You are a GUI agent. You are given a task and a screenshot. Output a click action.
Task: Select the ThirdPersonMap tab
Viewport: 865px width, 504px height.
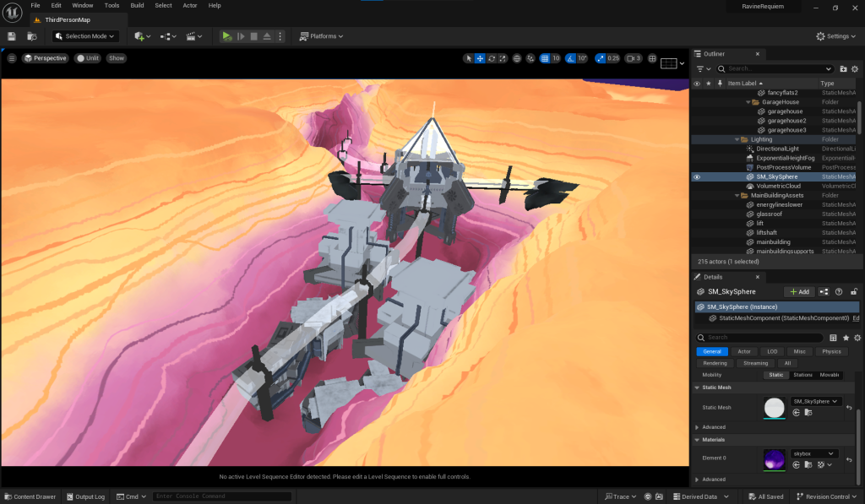coord(68,20)
